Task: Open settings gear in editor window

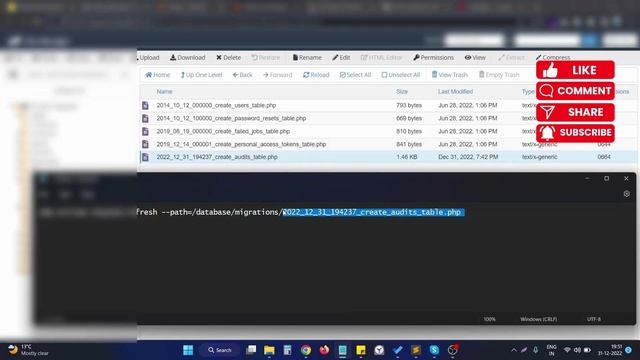Action: click(x=627, y=194)
